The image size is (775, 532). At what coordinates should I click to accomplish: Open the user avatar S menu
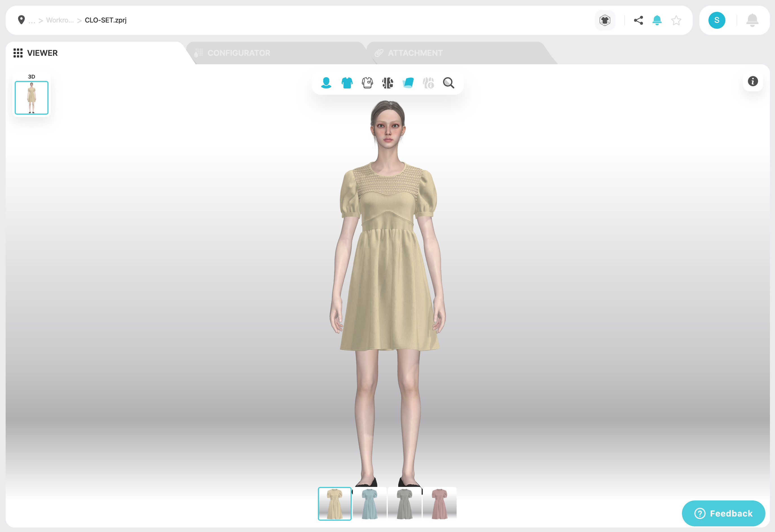(716, 20)
